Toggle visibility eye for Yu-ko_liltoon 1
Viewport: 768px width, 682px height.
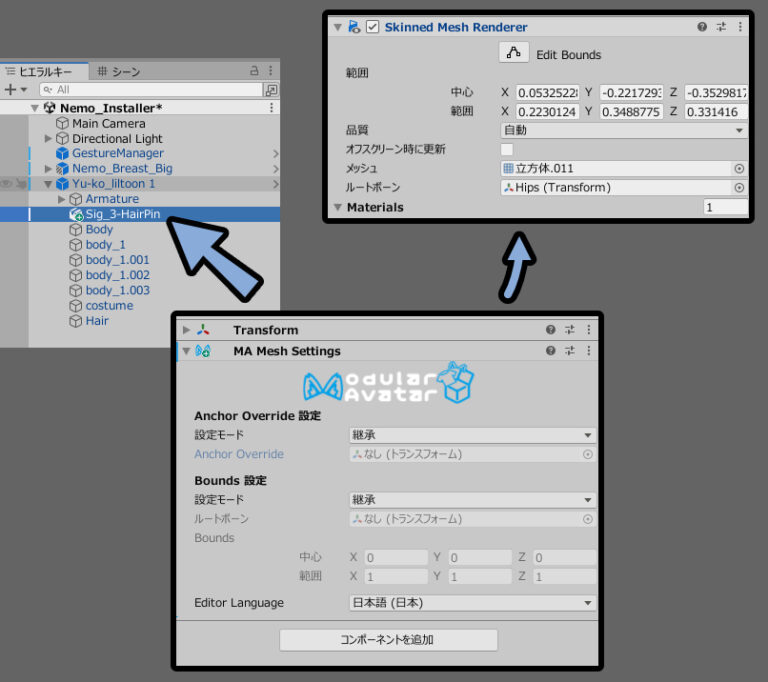tap(7, 184)
